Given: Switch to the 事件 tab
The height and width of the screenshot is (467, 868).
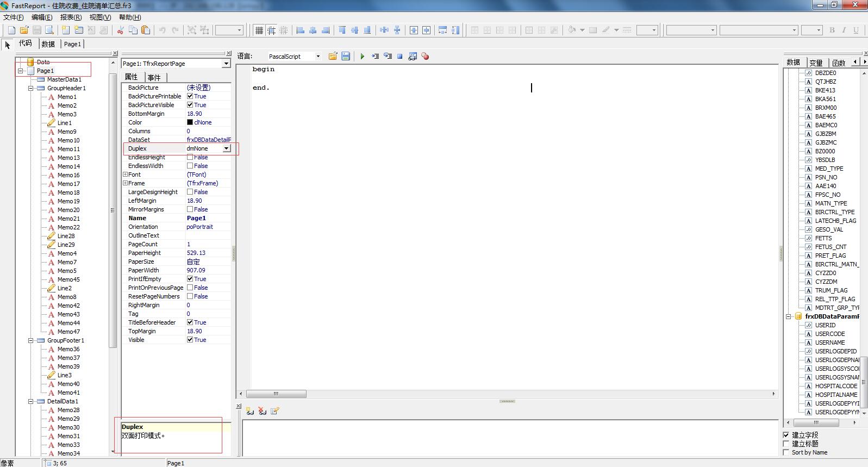Looking at the screenshot, I should (x=154, y=77).
